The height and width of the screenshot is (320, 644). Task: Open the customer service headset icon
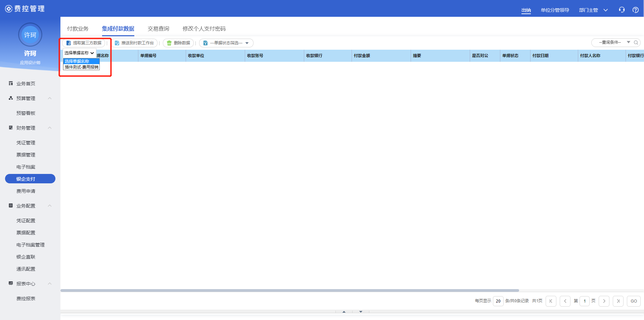(622, 10)
